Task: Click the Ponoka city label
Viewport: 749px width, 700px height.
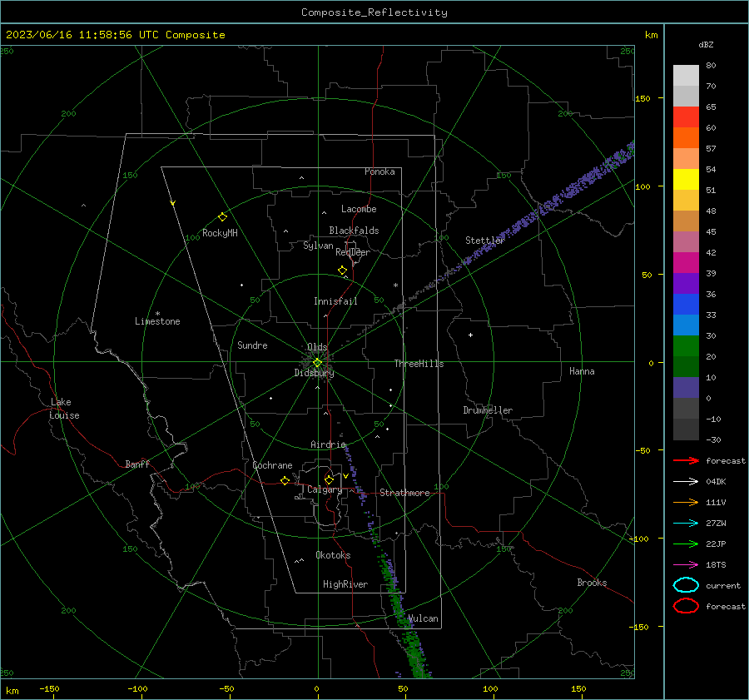Action: click(379, 171)
